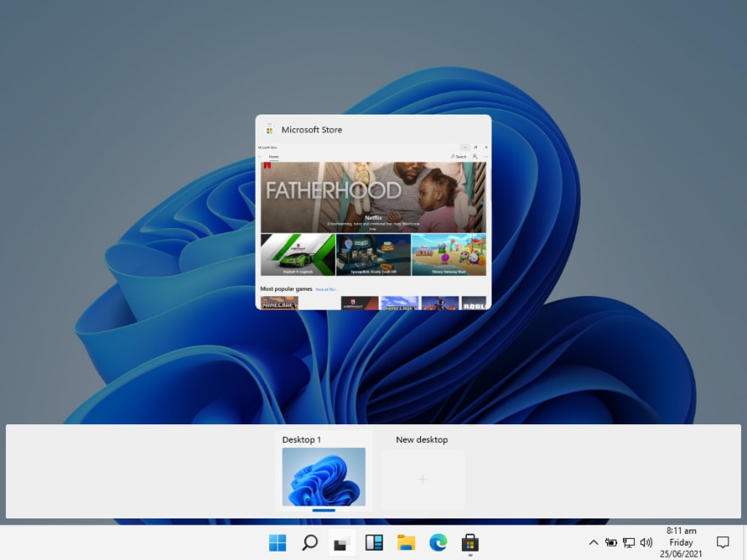The image size is (747, 560).
Task: Launch File Explorer from taskbar
Action: pos(406,542)
